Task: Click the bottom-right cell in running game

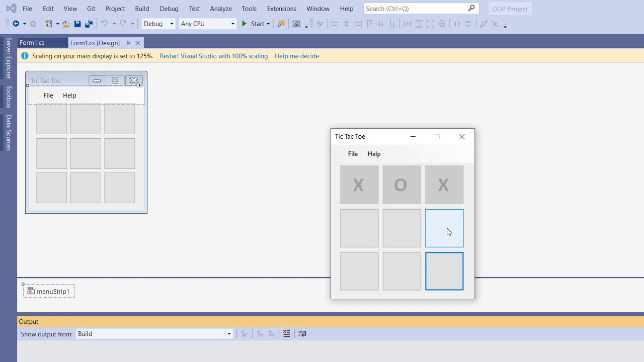Action: pyautogui.click(x=444, y=271)
